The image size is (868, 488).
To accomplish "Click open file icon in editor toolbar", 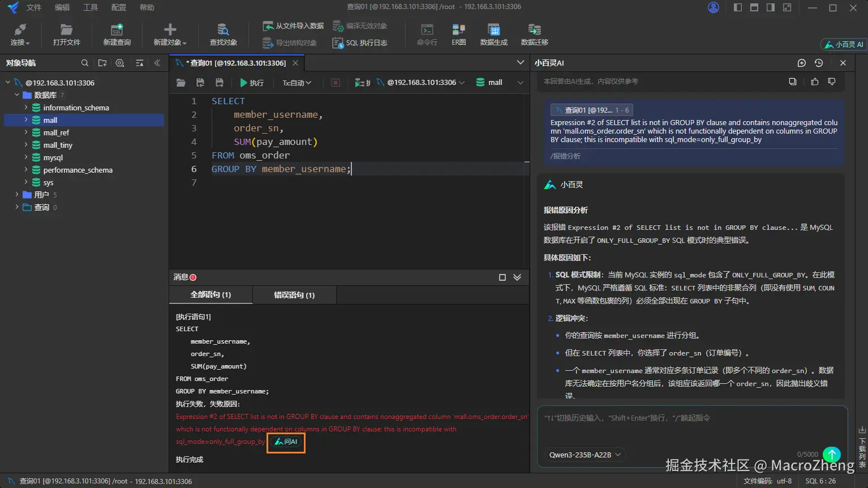I will pyautogui.click(x=181, y=83).
